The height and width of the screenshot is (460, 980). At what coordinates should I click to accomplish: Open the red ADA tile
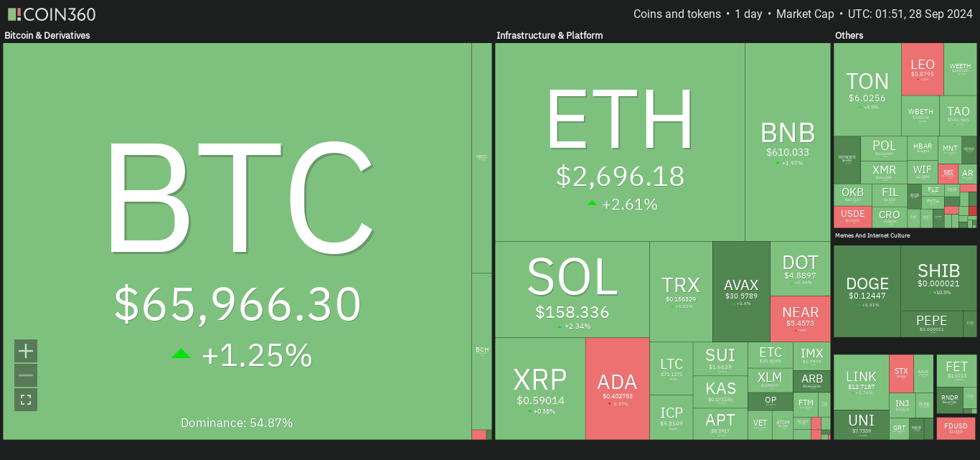617,388
